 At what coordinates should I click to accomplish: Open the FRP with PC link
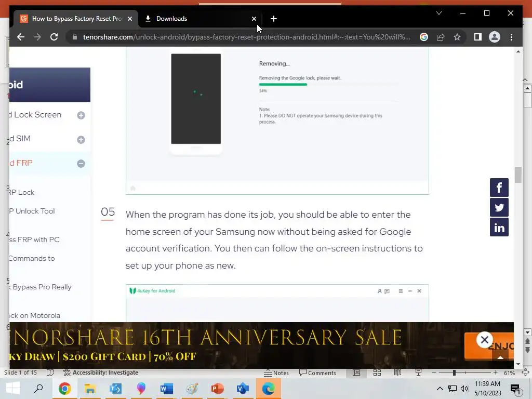pyautogui.click(x=34, y=240)
